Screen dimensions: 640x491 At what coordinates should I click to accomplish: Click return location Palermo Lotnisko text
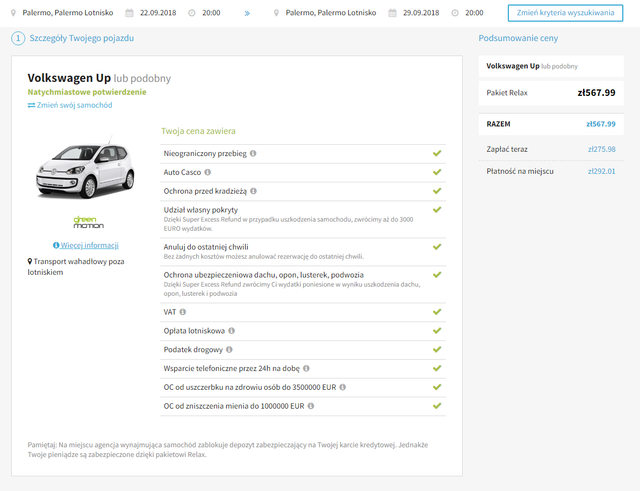pyautogui.click(x=331, y=13)
